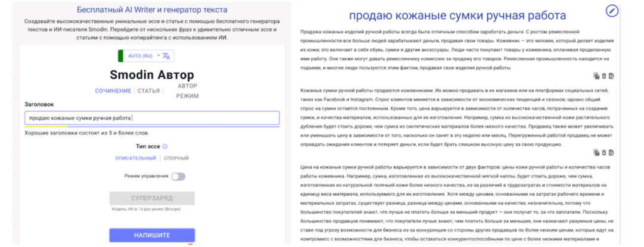644x247 pixels.
Task: Click the title-length progress bar under the input
Action: click(x=152, y=127)
